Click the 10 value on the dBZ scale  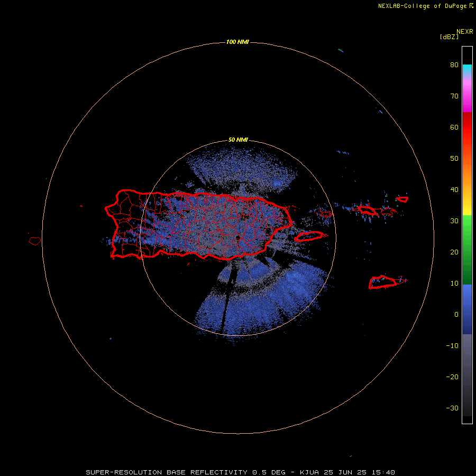[454, 283]
